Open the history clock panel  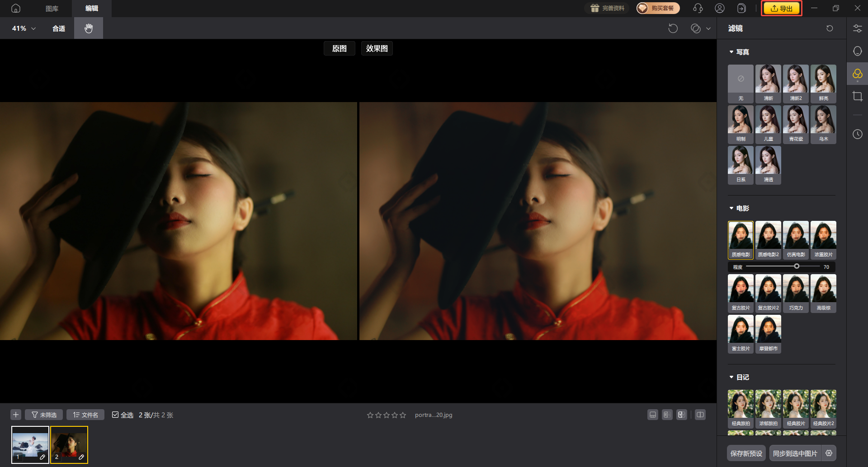click(857, 134)
